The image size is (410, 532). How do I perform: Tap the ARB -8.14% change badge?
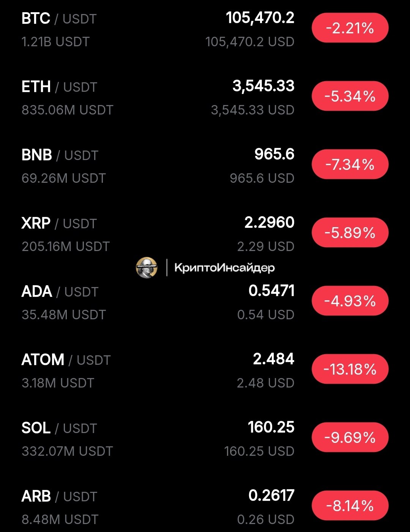coord(350,505)
